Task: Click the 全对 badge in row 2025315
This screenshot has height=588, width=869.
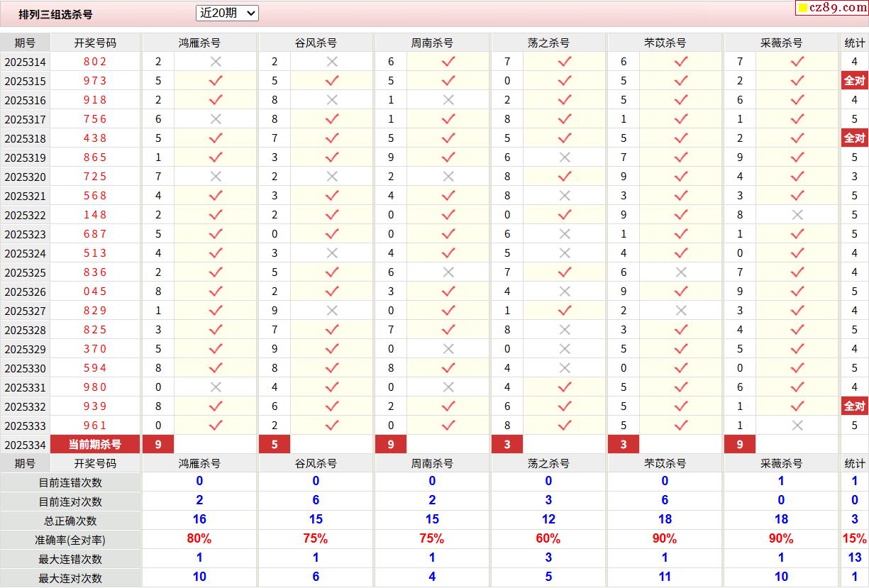Action: click(854, 81)
